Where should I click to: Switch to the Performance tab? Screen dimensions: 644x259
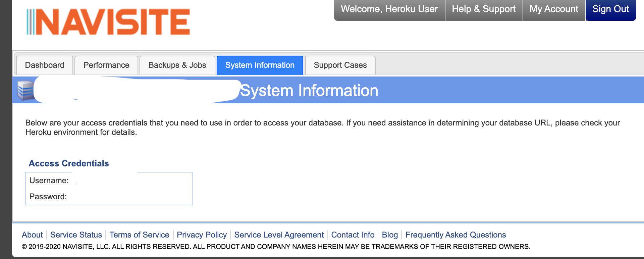(x=106, y=65)
